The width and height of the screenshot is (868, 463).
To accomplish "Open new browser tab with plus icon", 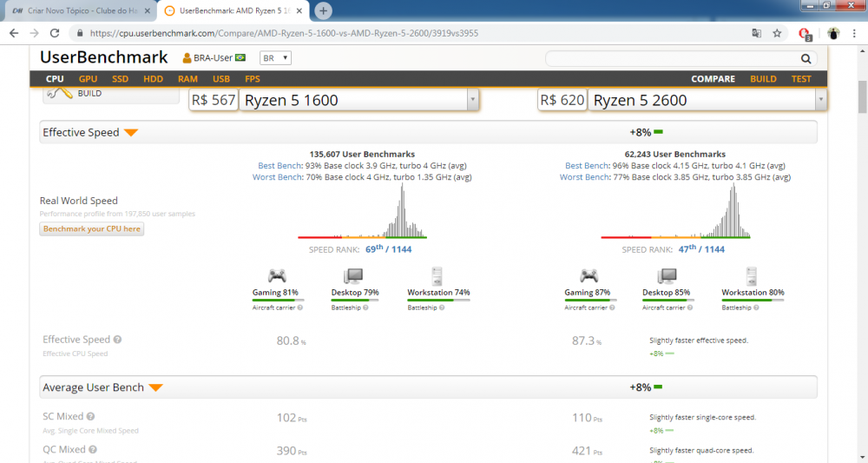I will [x=324, y=10].
